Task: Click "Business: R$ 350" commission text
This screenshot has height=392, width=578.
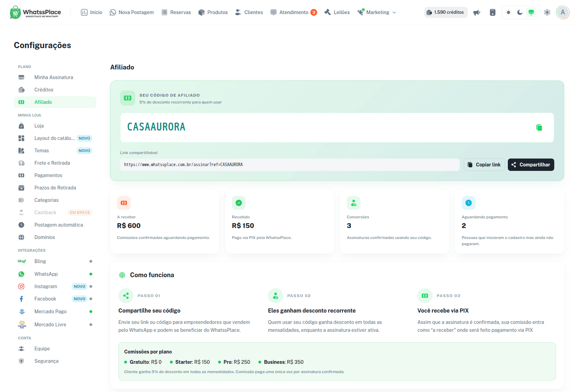Action: tap(283, 362)
